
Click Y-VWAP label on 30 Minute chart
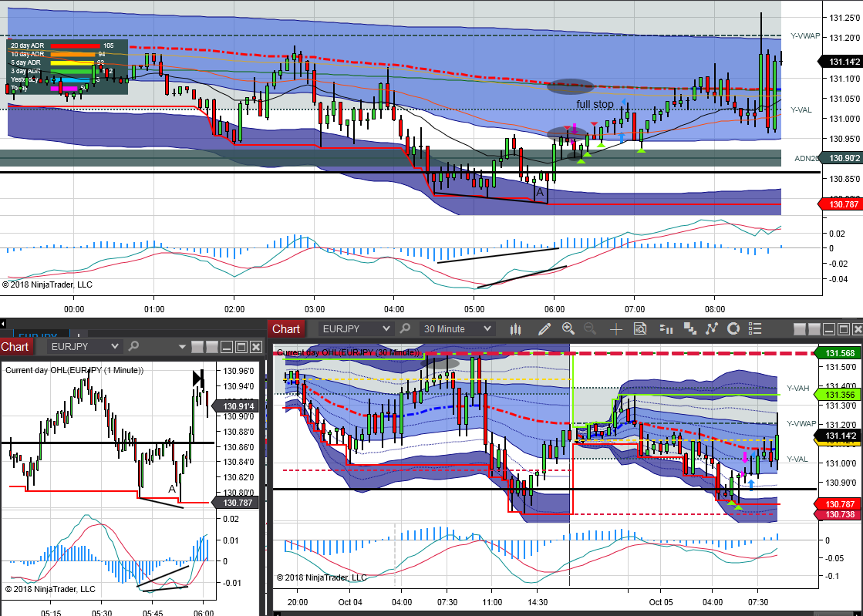801,423
